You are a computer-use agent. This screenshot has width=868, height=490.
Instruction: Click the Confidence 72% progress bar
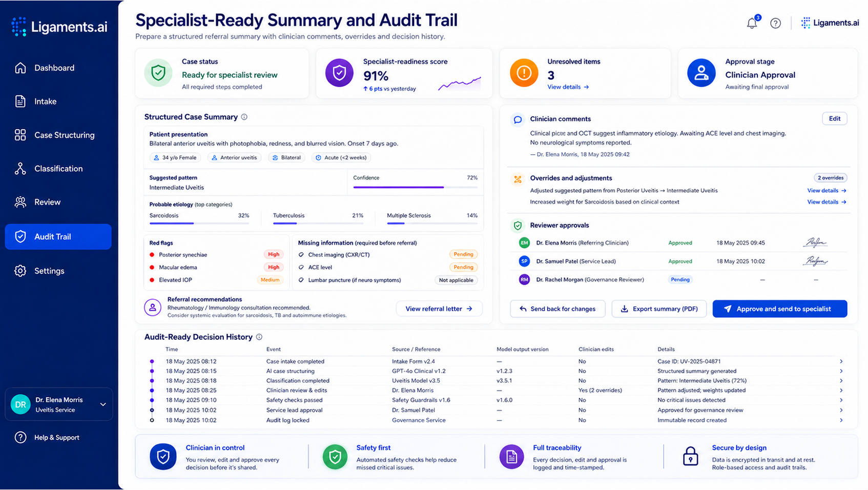(x=415, y=188)
